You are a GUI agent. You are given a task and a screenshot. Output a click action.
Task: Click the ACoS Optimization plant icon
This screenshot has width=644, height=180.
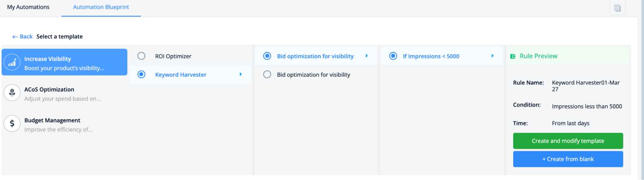(x=12, y=93)
